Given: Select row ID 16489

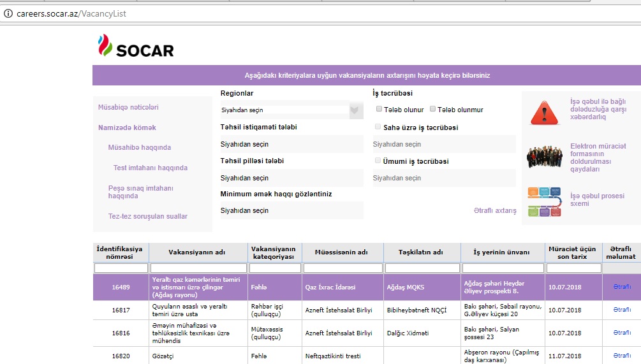Looking at the screenshot, I should click(x=121, y=288).
